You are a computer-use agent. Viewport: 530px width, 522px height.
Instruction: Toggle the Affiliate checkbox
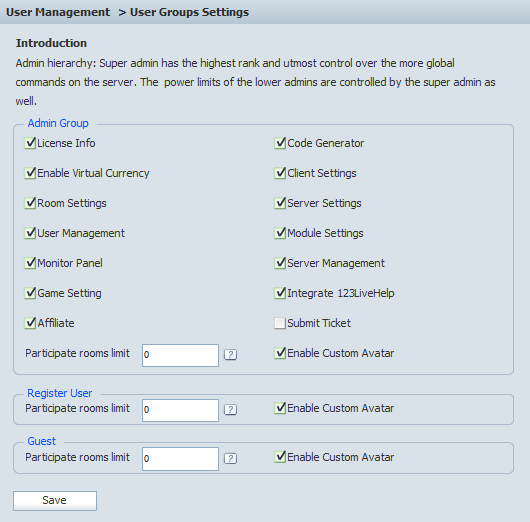coord(30,323)
